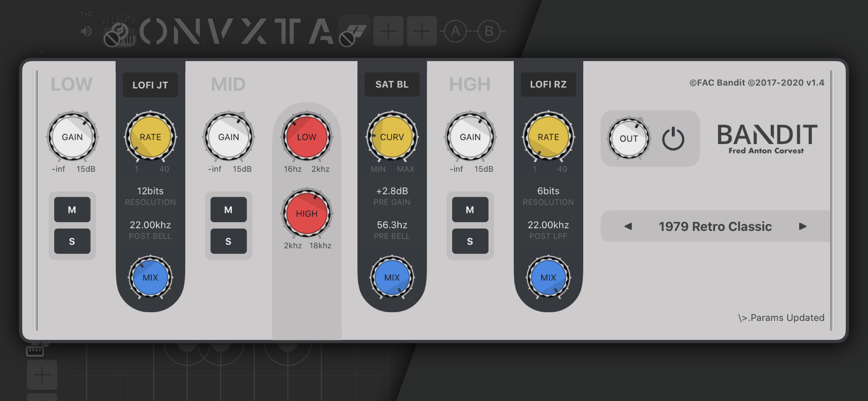Click the keyboard icon below the plugin
Viewport: 868px width, 401px height.
35,351
